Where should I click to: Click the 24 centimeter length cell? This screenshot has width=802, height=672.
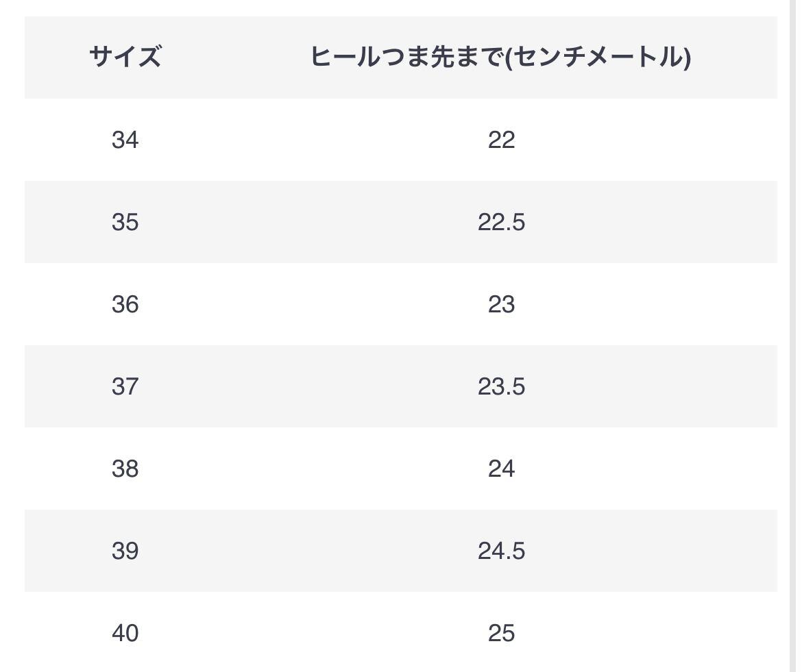click(x=501, y=469)
